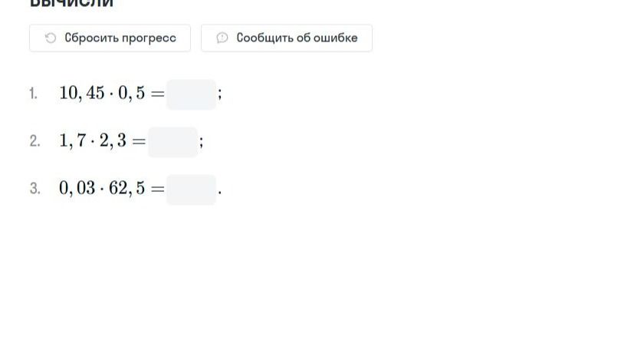Click the equals sign in first equation
This screenshot has width=644, height=343.
(x=157, y=94)
